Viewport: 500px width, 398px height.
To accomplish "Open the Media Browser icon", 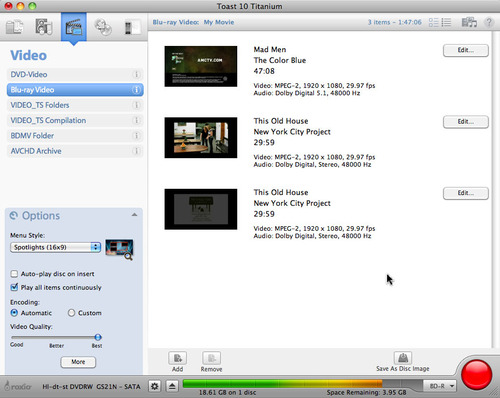I will point(469,22).
